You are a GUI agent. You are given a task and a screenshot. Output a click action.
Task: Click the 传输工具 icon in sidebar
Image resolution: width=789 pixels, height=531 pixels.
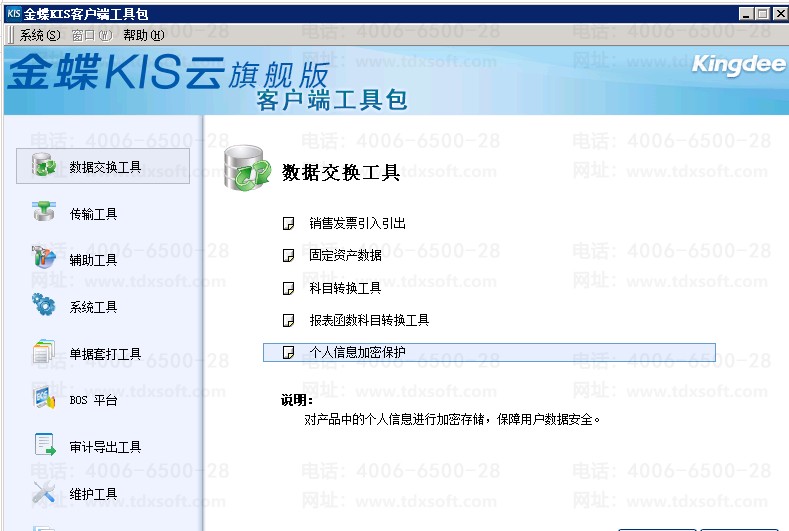44,213
